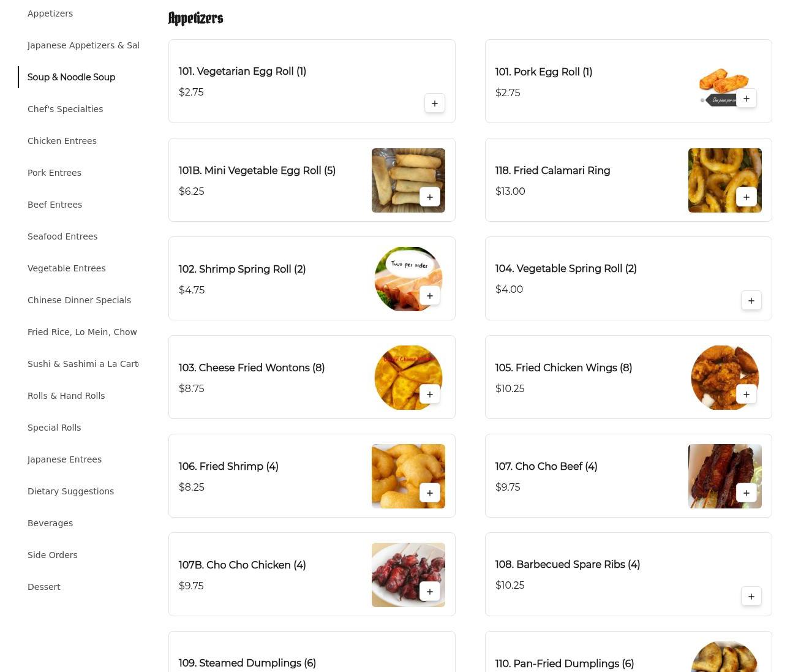The image size is (790, 672).
Task: Add Pork Egg Roll using plus icon
Action: click(747, 99)
